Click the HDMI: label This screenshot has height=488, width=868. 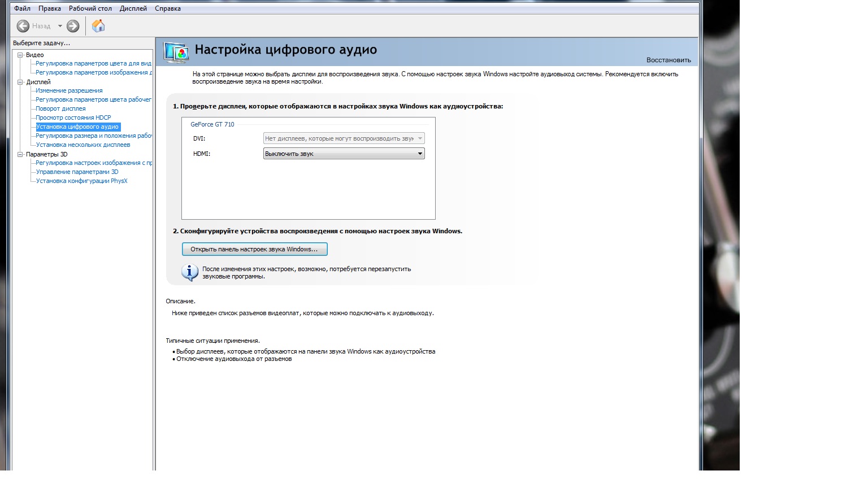tap(202, 154)
